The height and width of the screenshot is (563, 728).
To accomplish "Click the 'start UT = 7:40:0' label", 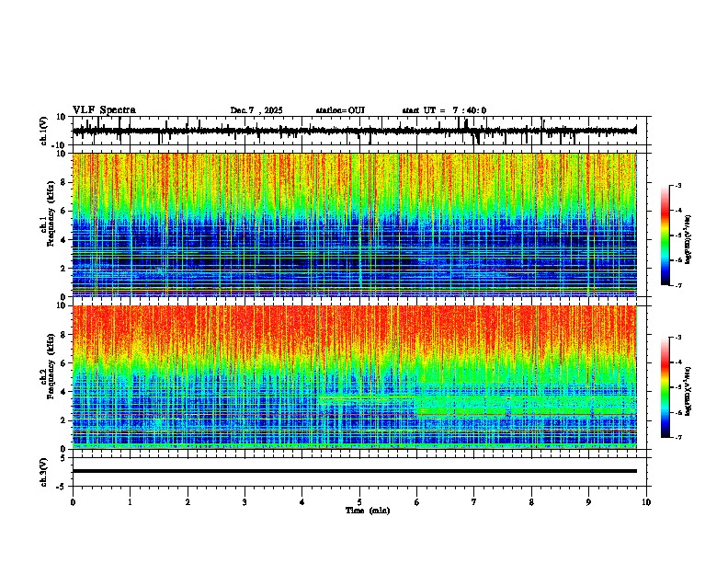I will click(444, 110).
